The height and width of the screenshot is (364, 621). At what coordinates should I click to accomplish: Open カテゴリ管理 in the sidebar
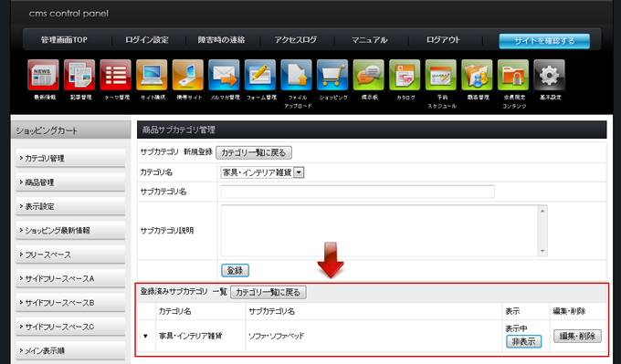70,158
